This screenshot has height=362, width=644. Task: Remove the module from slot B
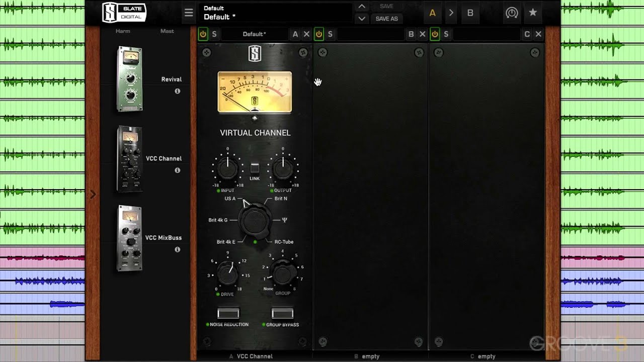tap(422, 34)
